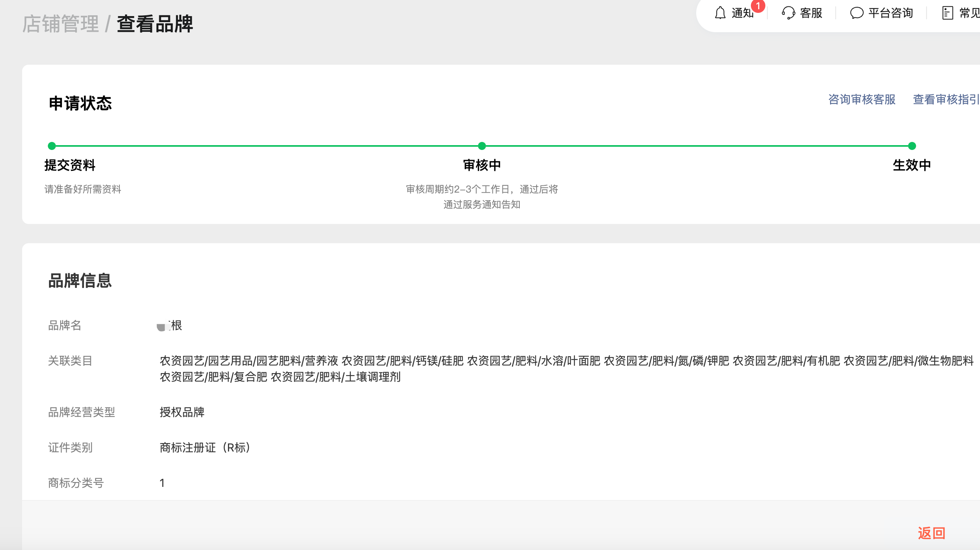Click 查看审核指引 link
This screenshot has height=550, width=980.
[946, 99]
